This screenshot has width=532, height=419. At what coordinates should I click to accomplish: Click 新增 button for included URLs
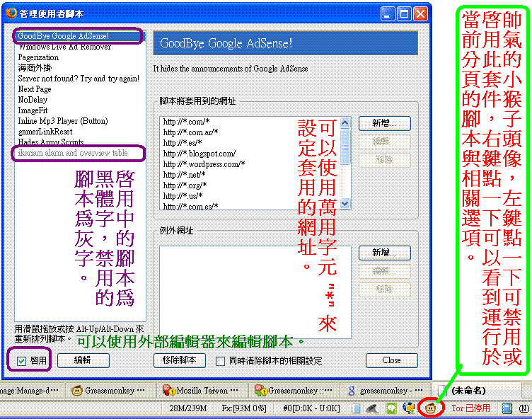384,123
